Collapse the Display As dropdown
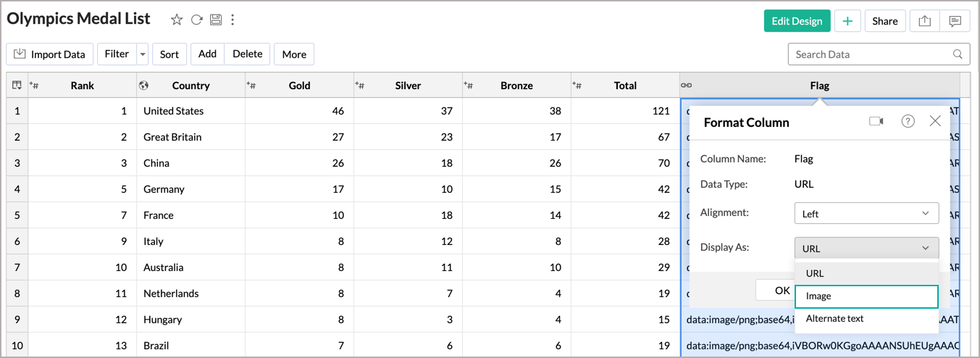The height and width of the screenshot is (358, 980). coord(866,249)
